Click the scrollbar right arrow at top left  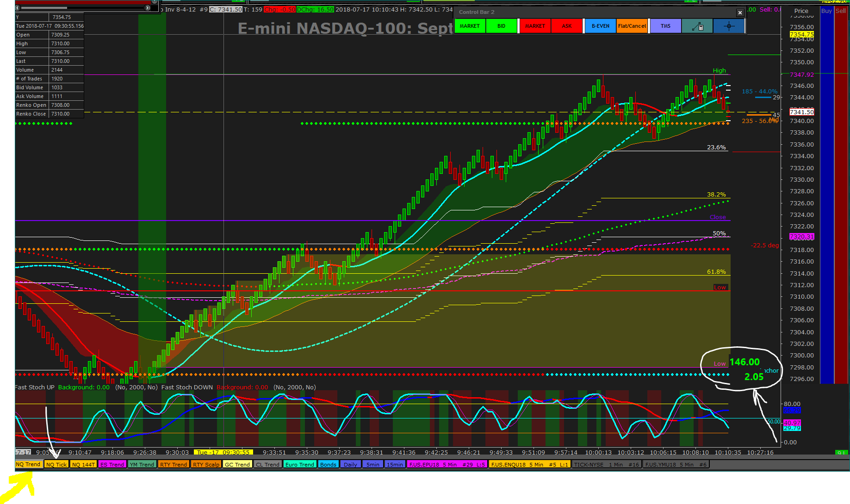(148, 8)
